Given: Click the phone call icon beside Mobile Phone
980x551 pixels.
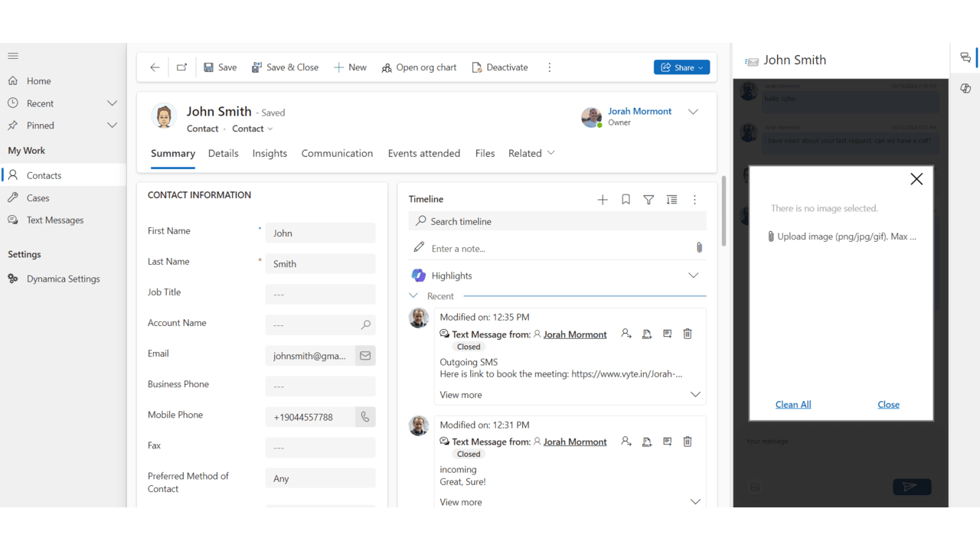Looking at the screenshot, I should click(365, 417).
